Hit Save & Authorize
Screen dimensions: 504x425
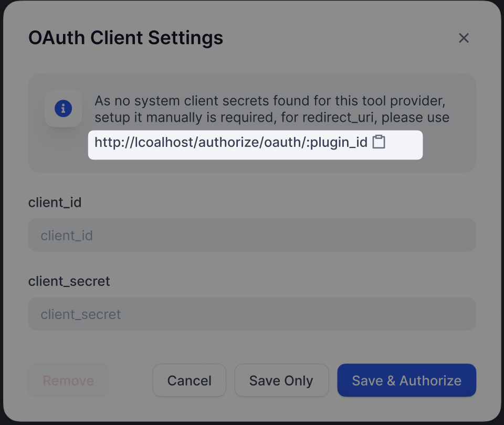(x=406, y=380)
